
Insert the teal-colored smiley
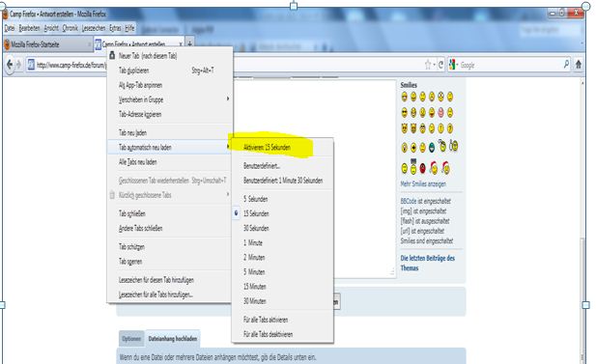[432, 148]
